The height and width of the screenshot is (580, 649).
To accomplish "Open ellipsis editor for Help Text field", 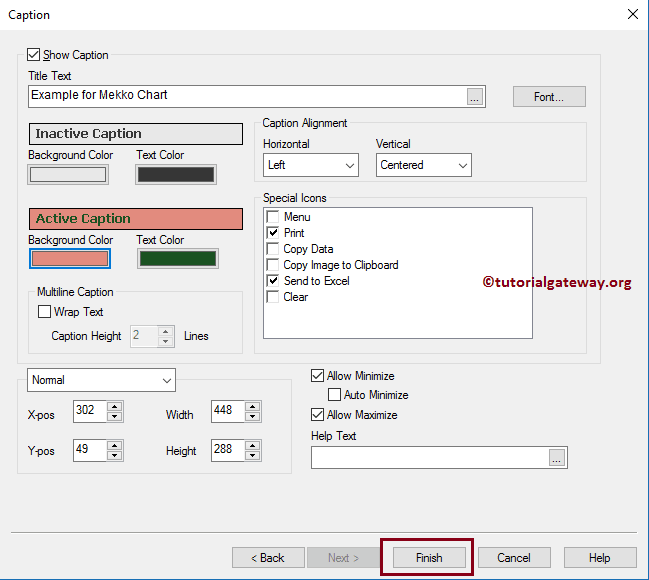I will click(x=557, y=458).
